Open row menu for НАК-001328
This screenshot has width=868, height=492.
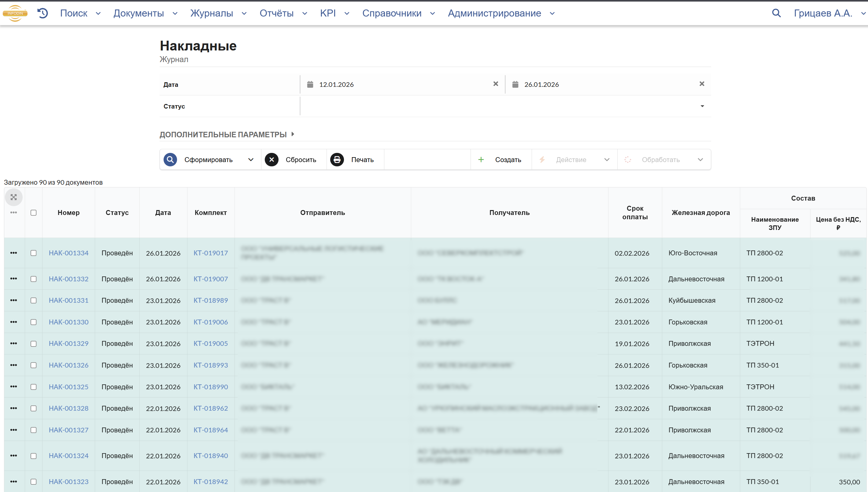[13, 408]
